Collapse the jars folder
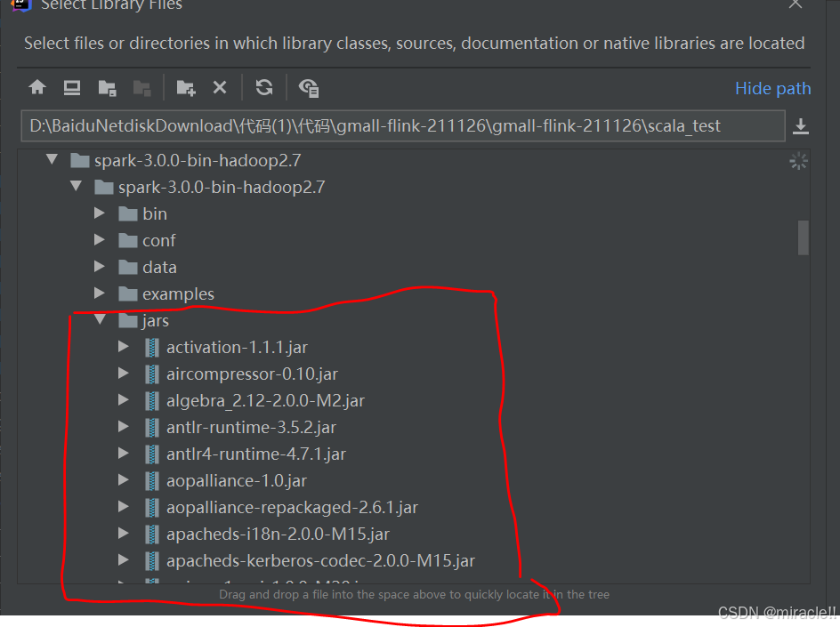 point(101,319)
